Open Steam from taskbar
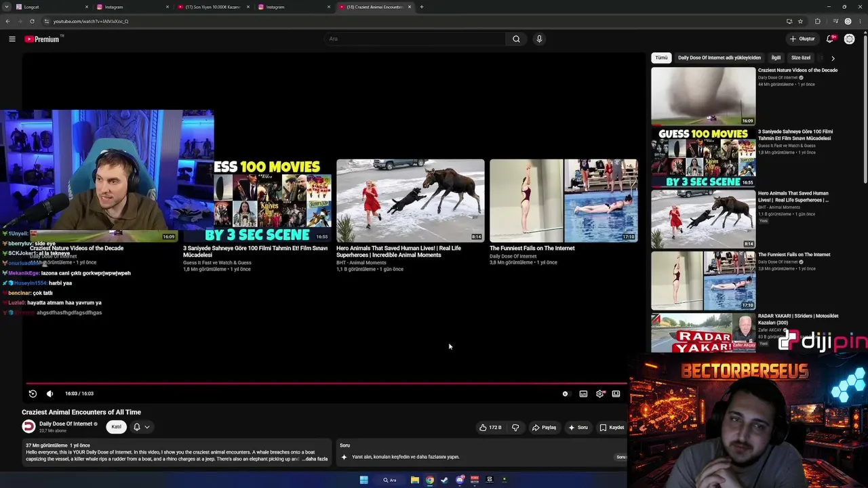 [x=444, y=480]
